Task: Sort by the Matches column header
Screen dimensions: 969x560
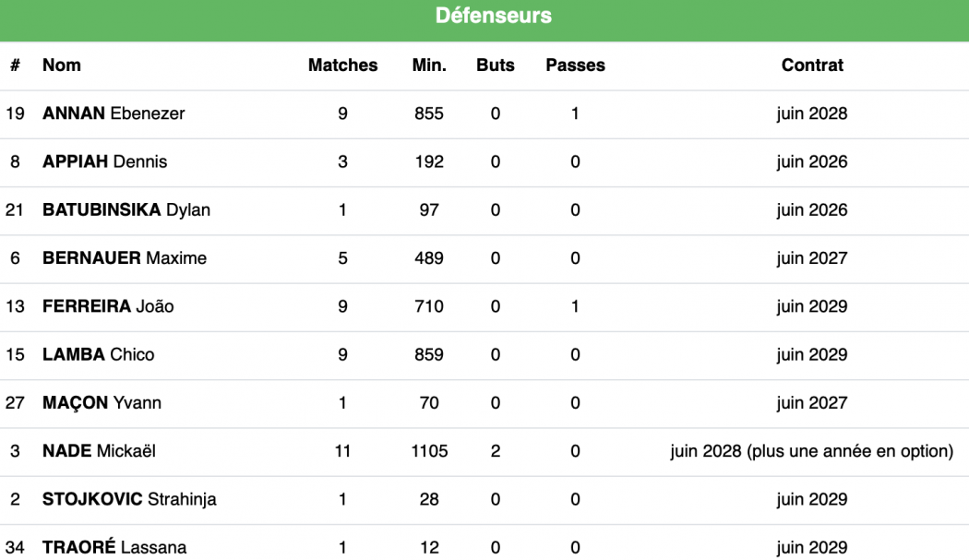Action: point(342,66)
